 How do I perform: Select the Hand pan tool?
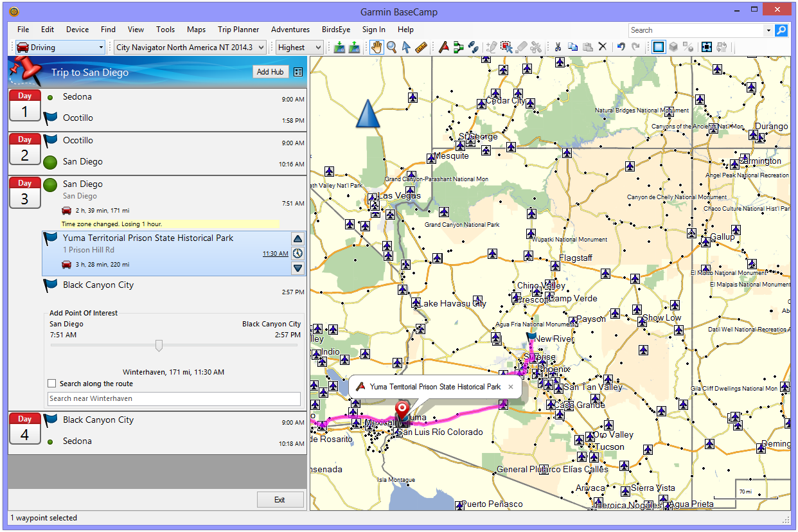pyautogui.click(x=376, y=47)
